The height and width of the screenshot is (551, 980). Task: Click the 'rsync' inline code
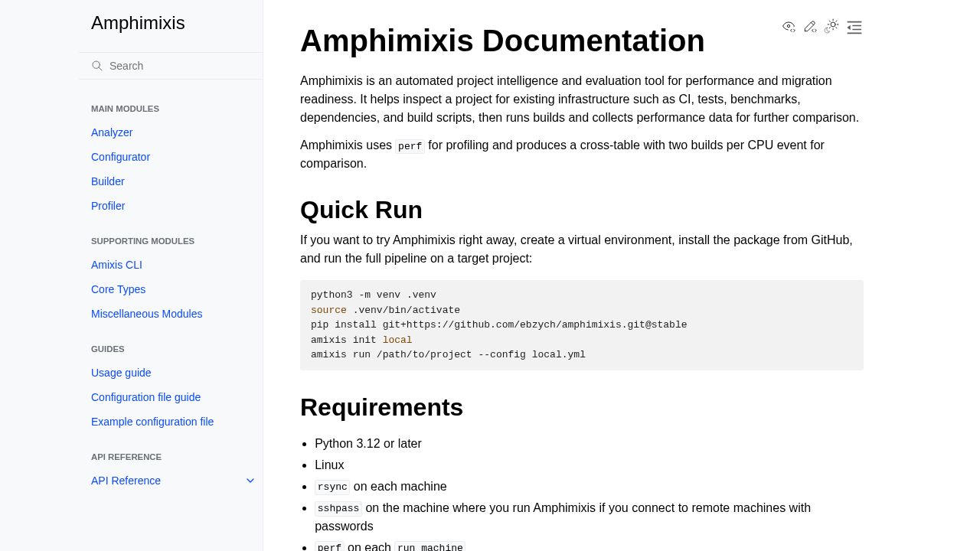(x=332, y=487)
